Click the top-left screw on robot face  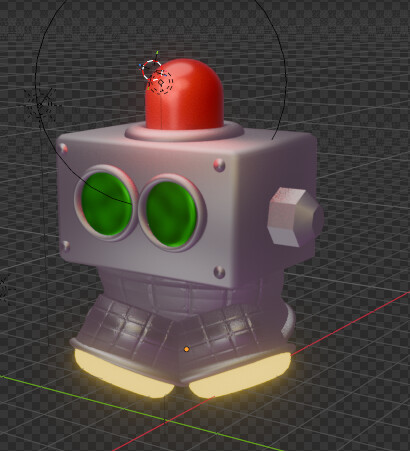[x=63, y=149]
